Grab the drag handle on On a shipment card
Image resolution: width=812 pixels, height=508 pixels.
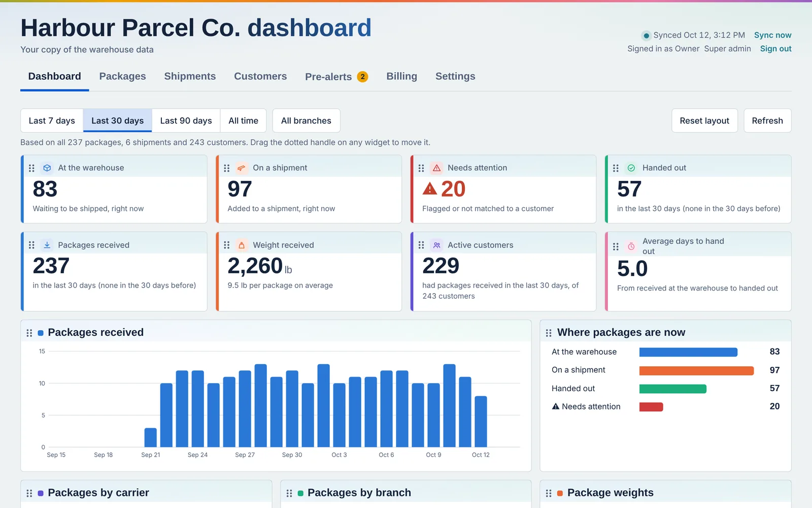(226, 168)
